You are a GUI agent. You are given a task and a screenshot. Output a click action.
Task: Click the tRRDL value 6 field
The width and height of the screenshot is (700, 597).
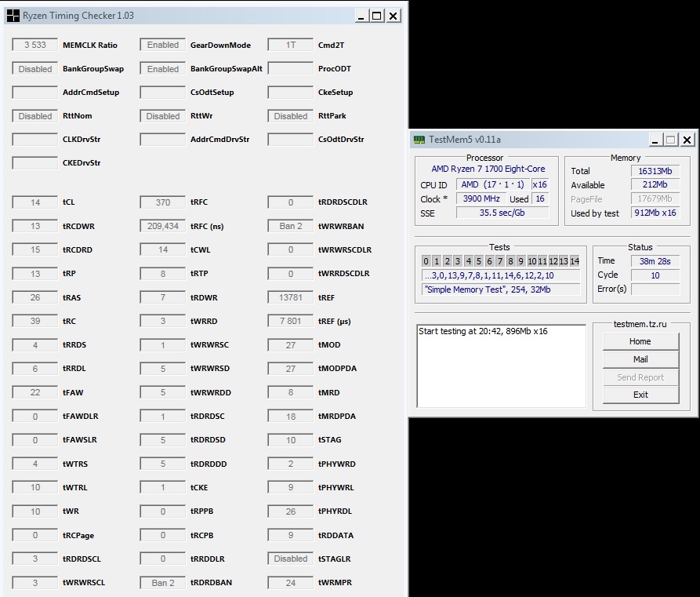[x=34, y=369]
